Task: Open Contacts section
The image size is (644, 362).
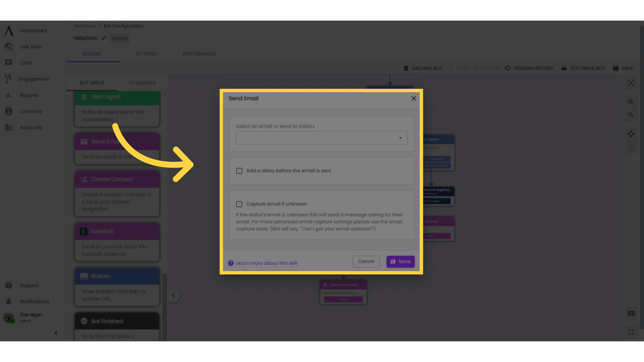Action: coord(30,111)
